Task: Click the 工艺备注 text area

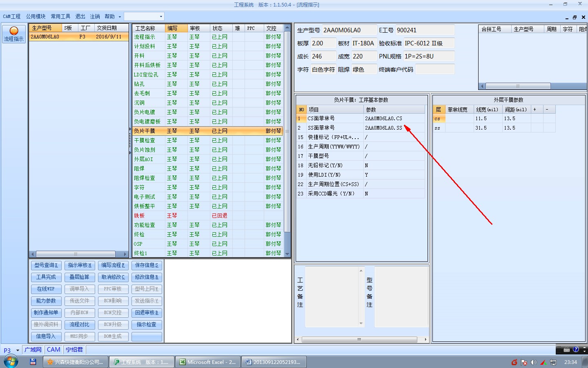Action: point(332,297)
